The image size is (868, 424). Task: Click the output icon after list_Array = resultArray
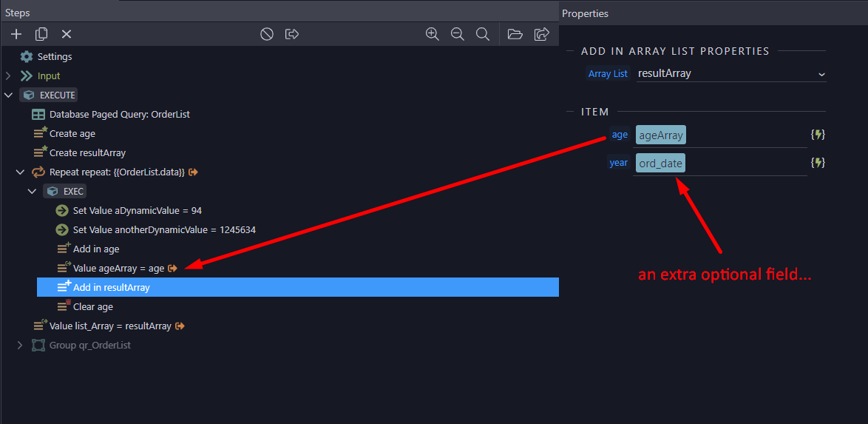tap(180, 326)
